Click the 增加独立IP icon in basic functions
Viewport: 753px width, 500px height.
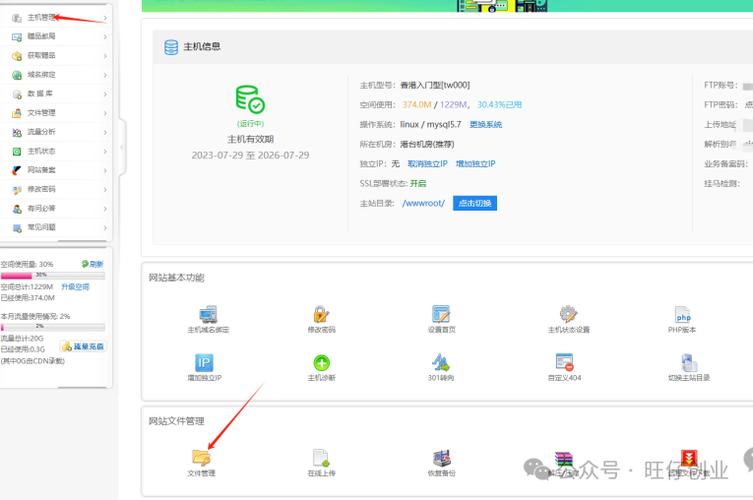(204, 363)
